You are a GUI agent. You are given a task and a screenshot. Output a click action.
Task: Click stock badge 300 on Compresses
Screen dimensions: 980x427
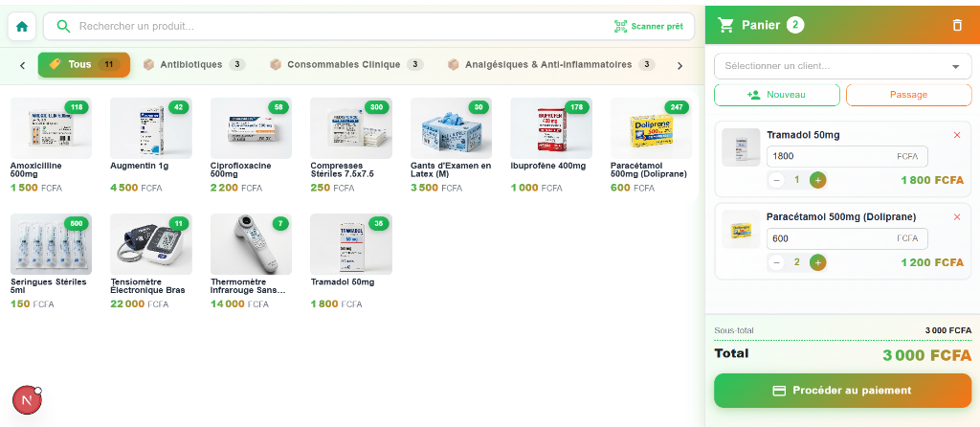click(377, 107)
